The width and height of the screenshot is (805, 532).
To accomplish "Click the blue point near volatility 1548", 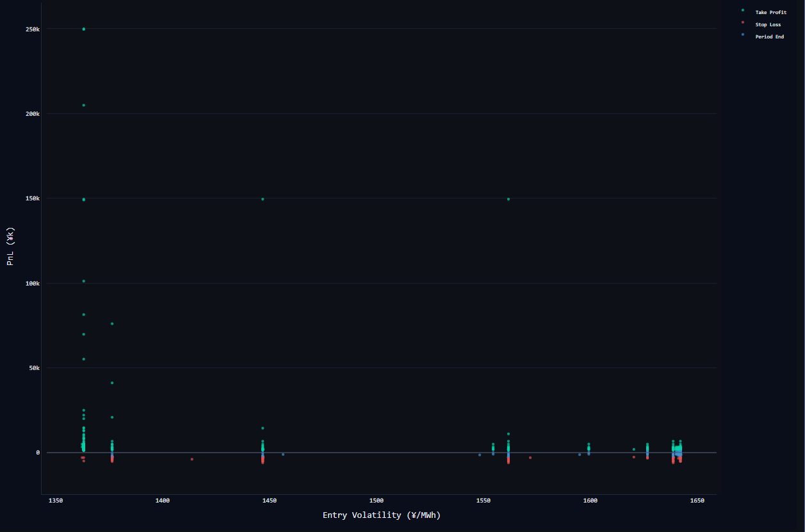I will [x=480, y=455].
